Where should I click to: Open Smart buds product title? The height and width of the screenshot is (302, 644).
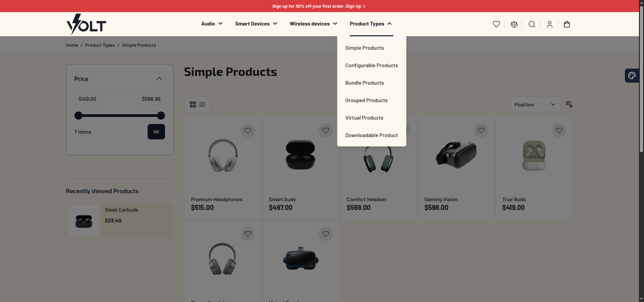(282, 200)
